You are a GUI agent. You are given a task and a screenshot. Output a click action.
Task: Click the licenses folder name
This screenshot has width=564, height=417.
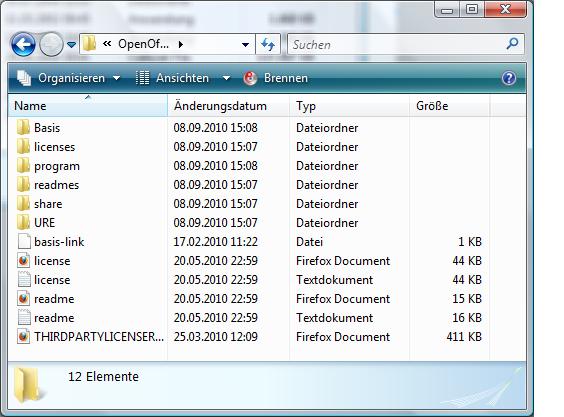tap(55, 147)
